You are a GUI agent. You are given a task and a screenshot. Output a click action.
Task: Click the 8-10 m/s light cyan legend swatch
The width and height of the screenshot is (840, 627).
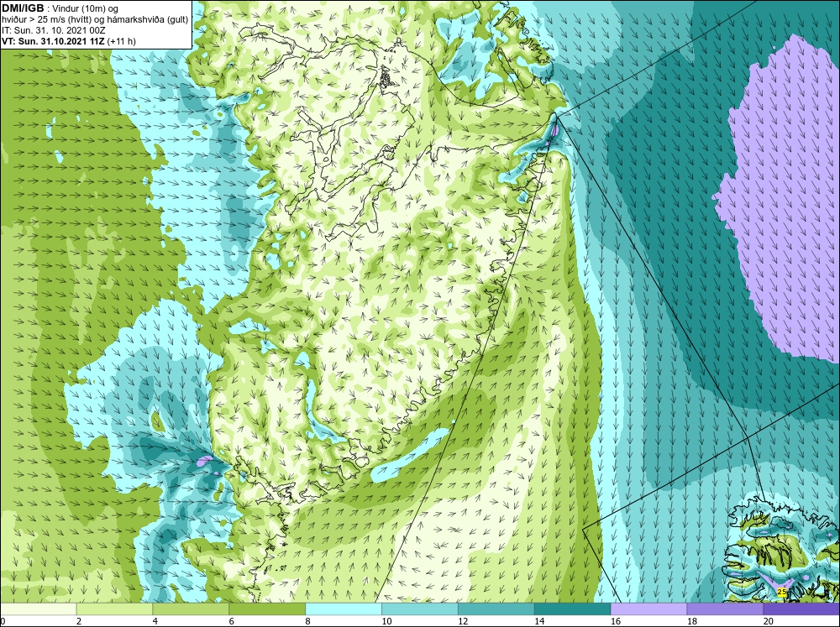pyautogui.click(x=344, y=609)
